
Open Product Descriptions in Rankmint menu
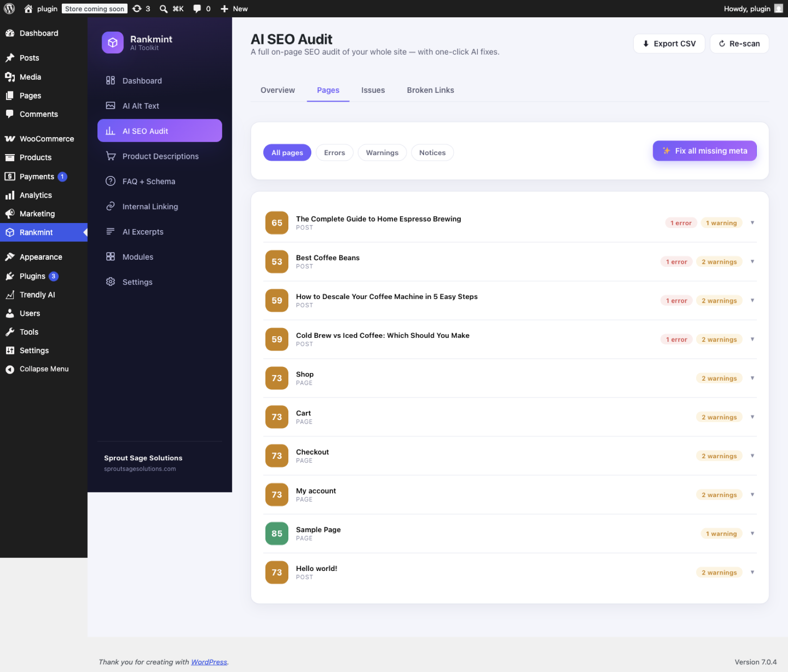tap(160, 156)
